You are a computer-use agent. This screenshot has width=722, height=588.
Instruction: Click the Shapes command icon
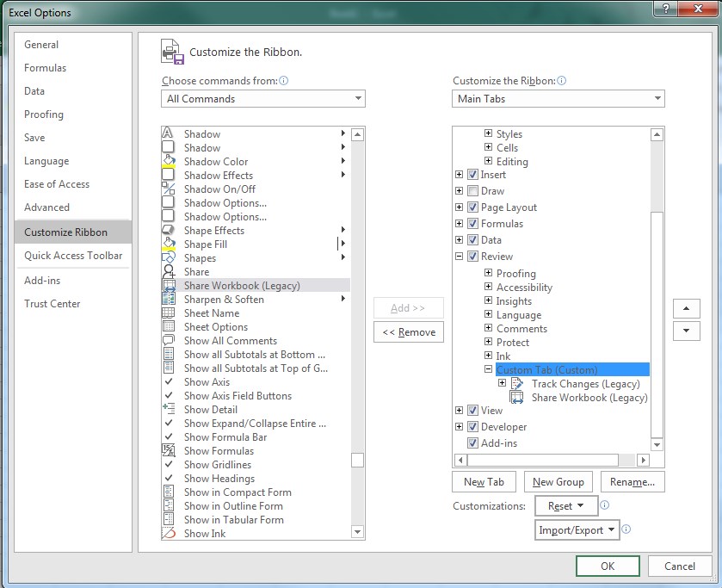(x=169, y=257)
